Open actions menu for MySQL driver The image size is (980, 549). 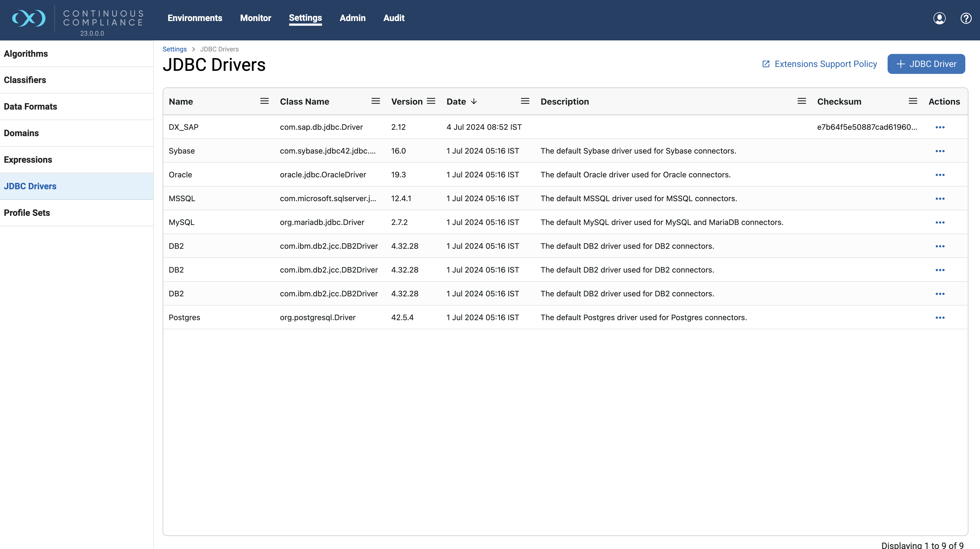coord(940,222)
